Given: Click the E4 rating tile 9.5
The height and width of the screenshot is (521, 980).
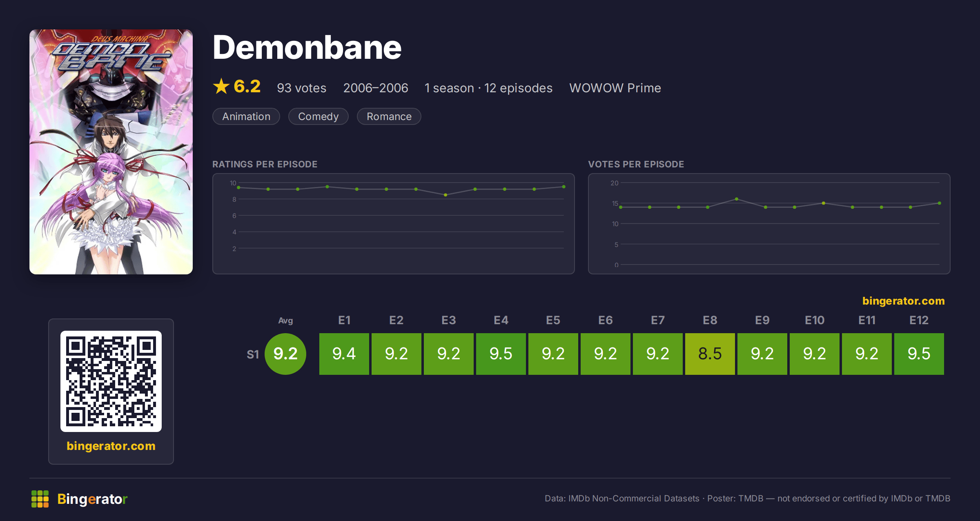Looking at the screenshot, I should point(501,354).
